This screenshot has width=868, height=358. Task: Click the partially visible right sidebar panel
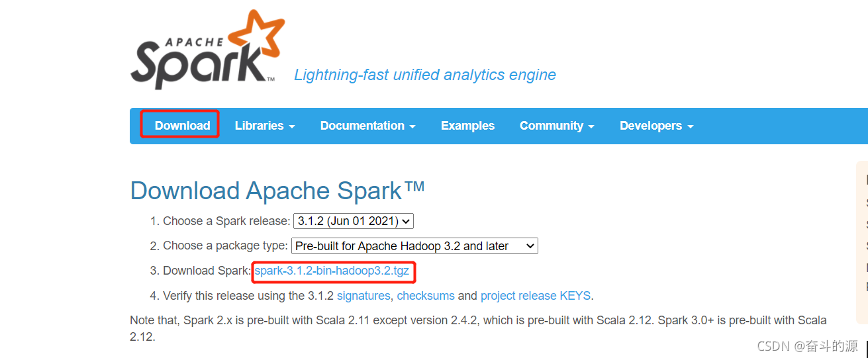tap(862, 232)
